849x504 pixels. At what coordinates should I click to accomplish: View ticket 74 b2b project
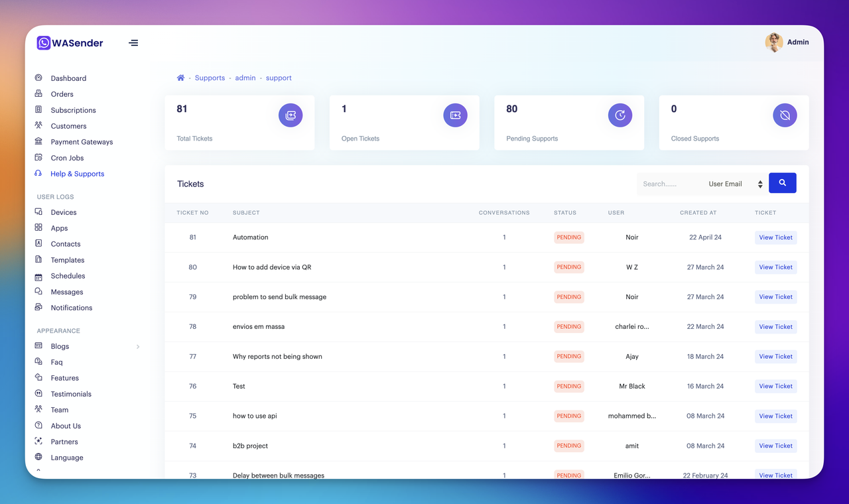(775, 446)
